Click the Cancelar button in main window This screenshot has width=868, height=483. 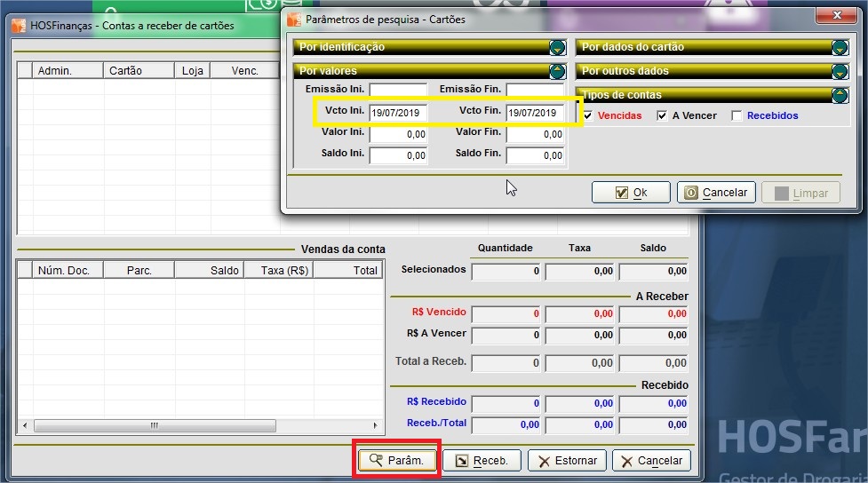(651, 461)
